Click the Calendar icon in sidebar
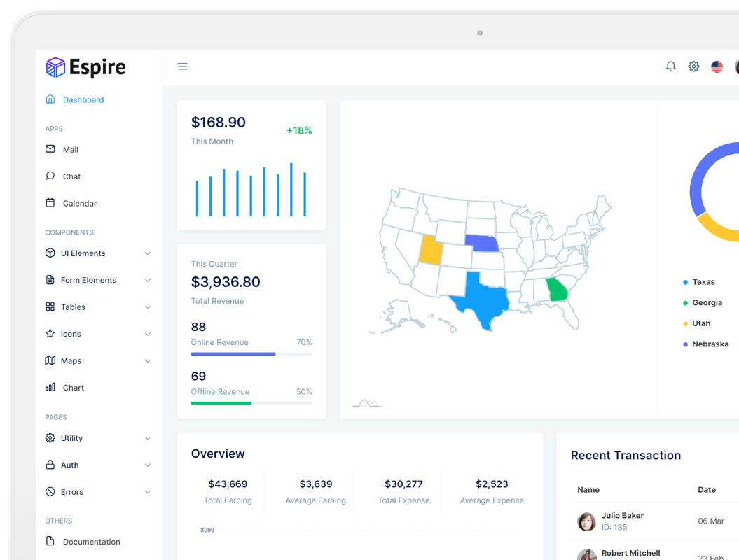Image resolution: width=739 pixels, height=560 pixels. (50, 202)
